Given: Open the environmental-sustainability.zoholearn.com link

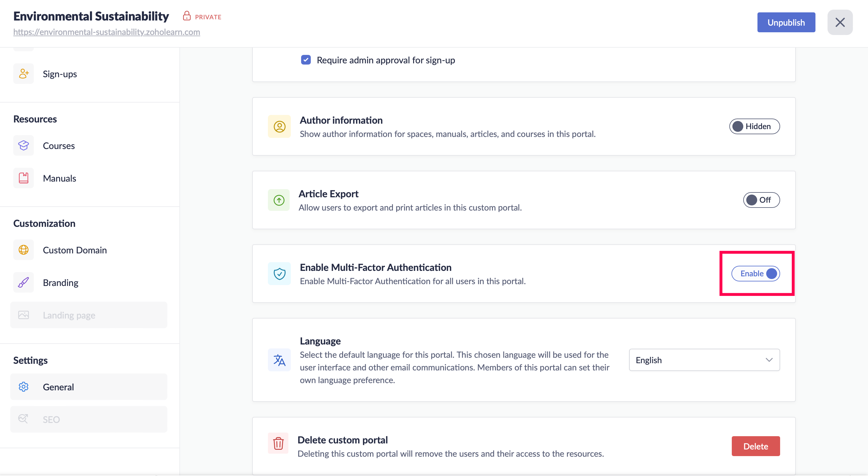Looking at the screenshot, I should pos(107,32).
